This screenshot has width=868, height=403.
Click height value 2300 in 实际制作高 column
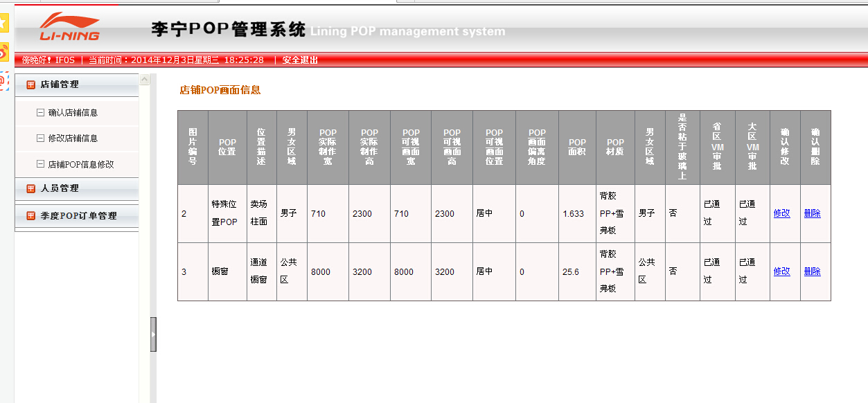[x=362, y=214]
